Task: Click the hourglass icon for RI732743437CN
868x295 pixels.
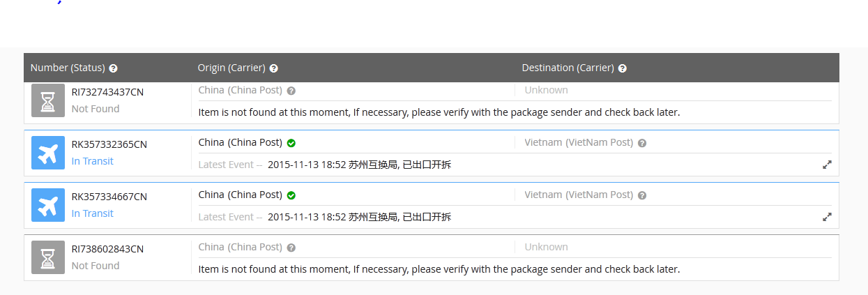Action: click(x=48, y=100)
